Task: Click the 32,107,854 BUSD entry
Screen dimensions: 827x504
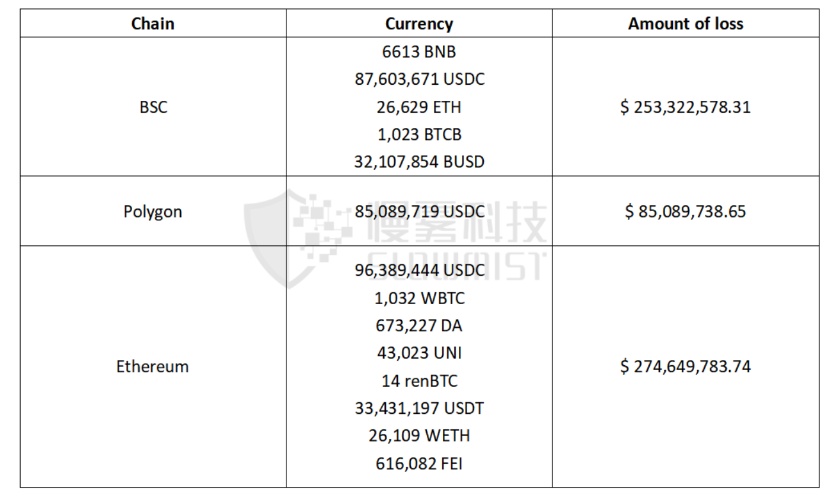Action: click(x=419, y=162)
